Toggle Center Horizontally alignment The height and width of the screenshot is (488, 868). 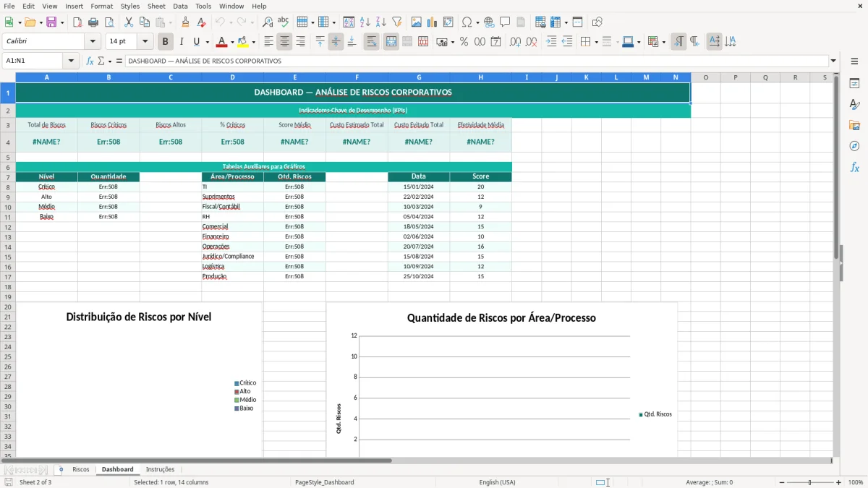[284, 42]
